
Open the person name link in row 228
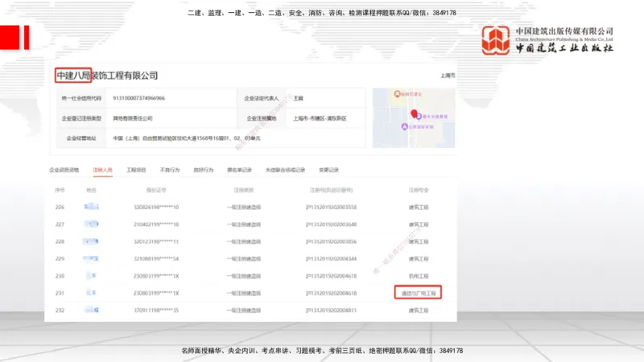tap(91, 241)
